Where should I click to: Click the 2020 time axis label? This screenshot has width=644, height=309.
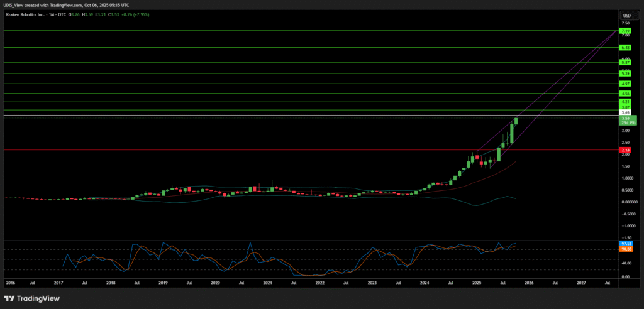215,283
